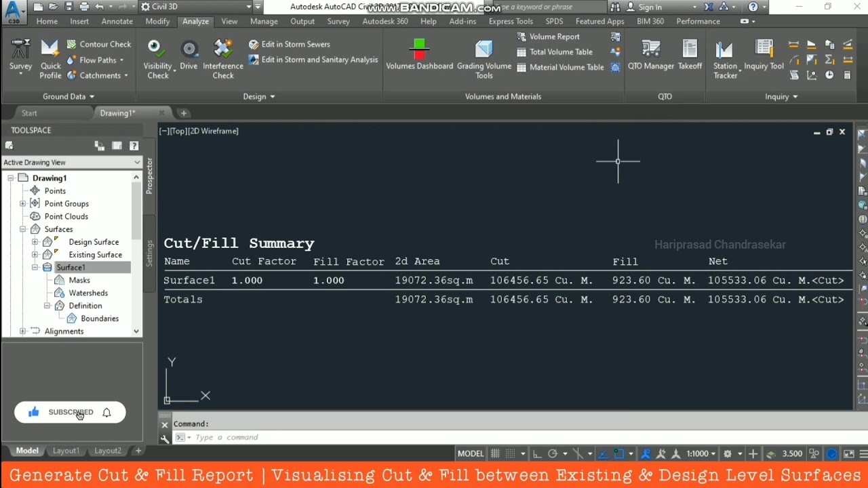Toggle clean screen mode in status bar
Screen dimensions: 868x488
point(848,453)
